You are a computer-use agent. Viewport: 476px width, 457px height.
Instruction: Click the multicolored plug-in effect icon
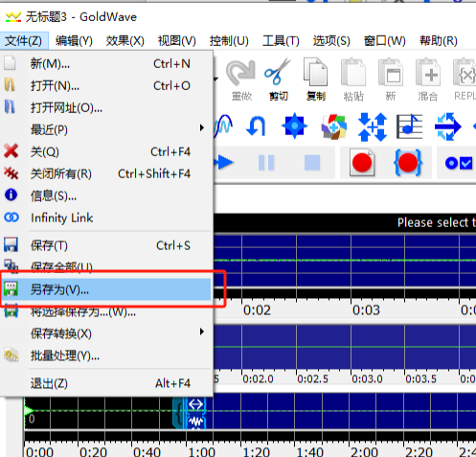tap(333, 126)
